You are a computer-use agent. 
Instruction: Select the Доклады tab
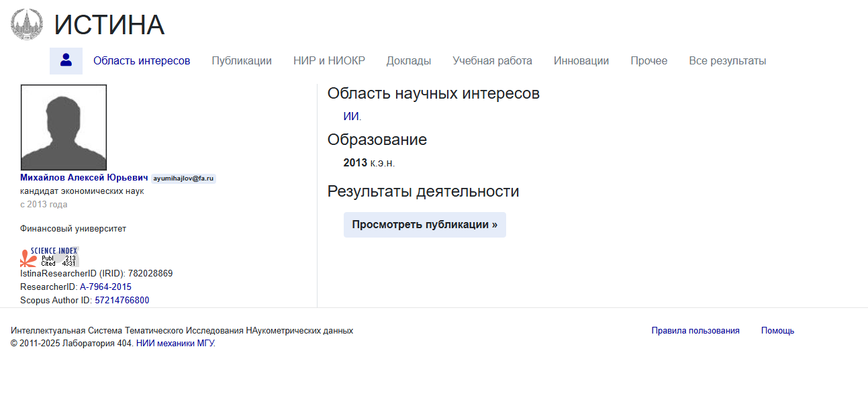pos(408,61)
